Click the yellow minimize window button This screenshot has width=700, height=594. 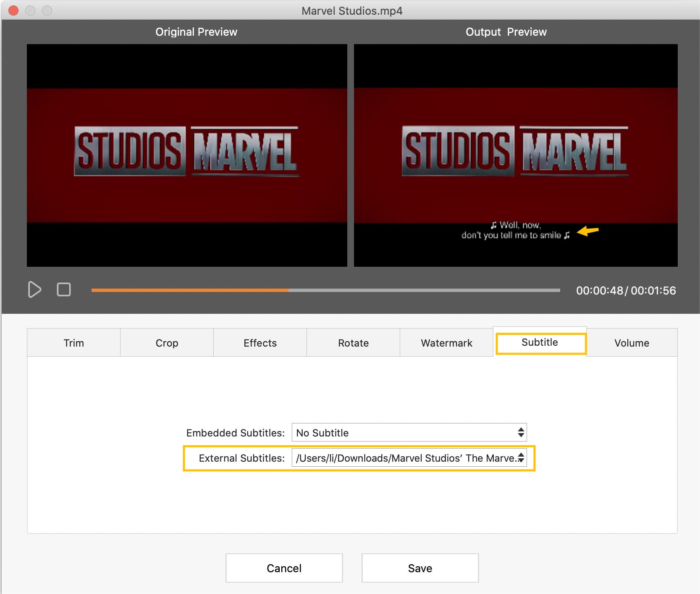click(x=30, y=11)
